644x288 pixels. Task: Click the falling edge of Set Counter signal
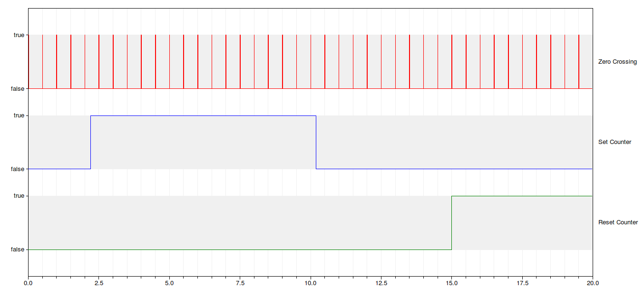pos(316,142)
